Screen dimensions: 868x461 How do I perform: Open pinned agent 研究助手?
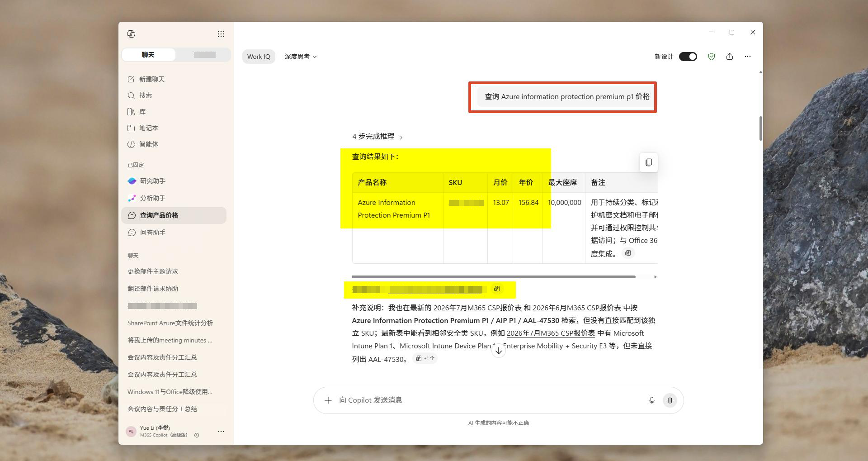[x=174, y=181]
